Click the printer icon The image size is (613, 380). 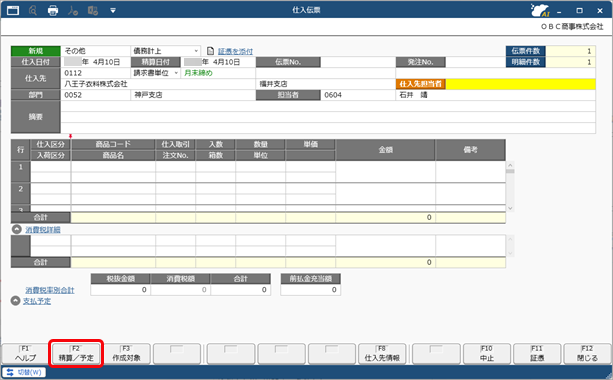[53, 10]
